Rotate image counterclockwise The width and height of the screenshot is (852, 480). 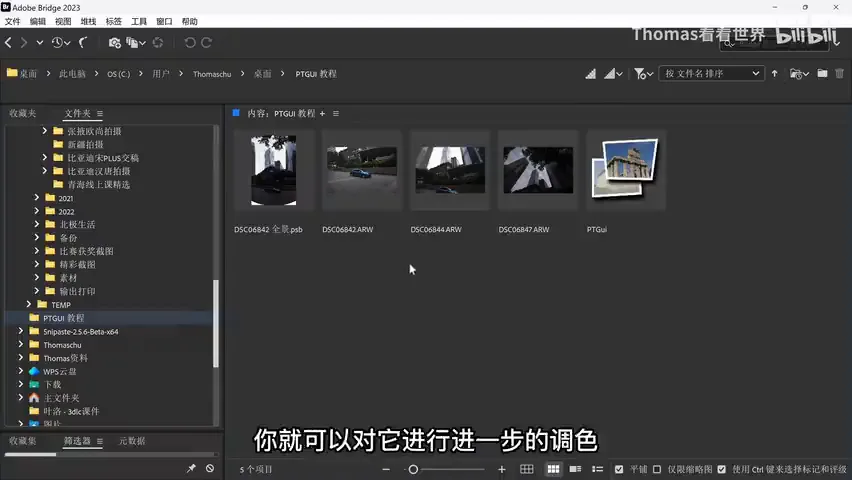190,42
